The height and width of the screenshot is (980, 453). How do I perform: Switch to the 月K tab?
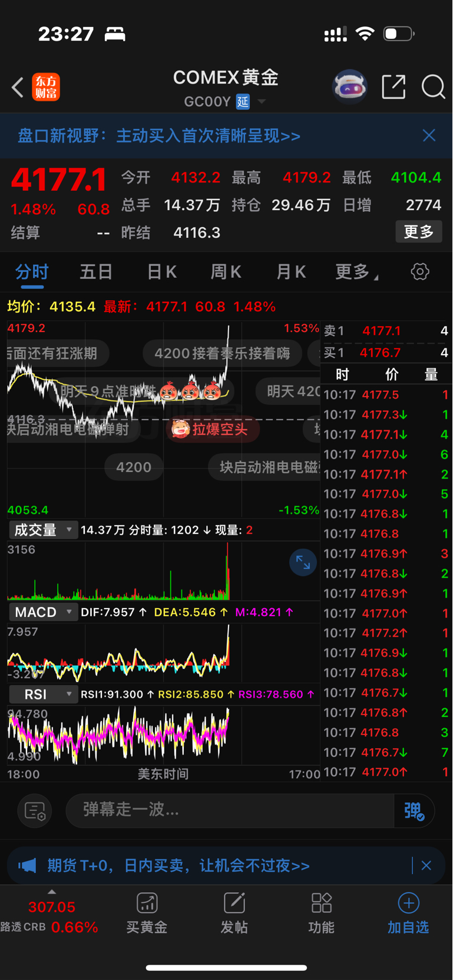click(x=291, y=272)
